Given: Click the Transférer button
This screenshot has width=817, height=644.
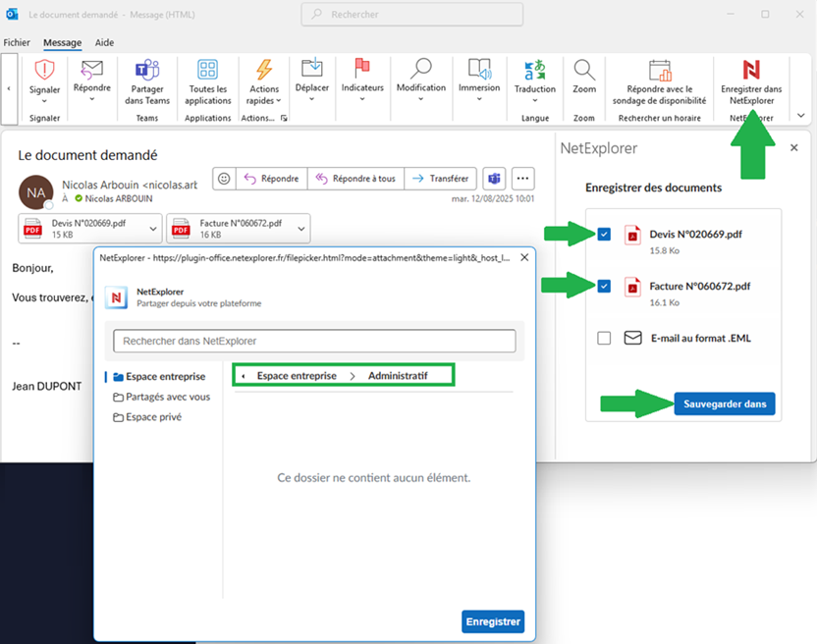Looking at the screenshot, I should click(440, 179).
